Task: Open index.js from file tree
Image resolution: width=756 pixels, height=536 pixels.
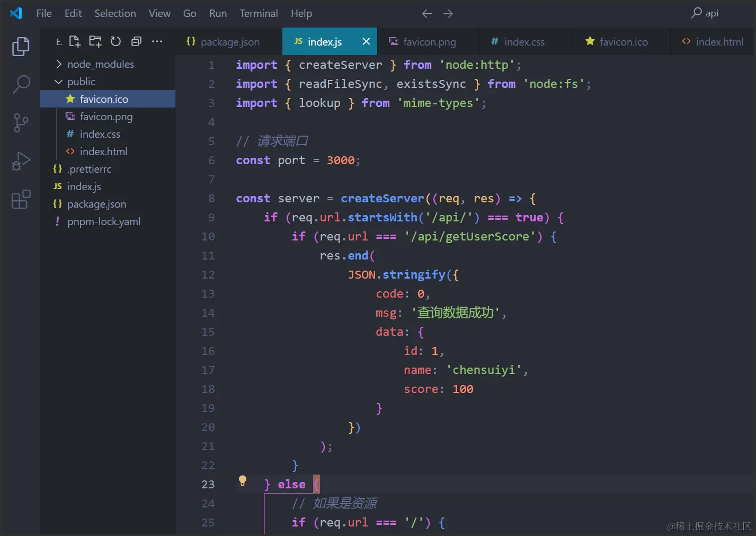Action: (108, 186)
